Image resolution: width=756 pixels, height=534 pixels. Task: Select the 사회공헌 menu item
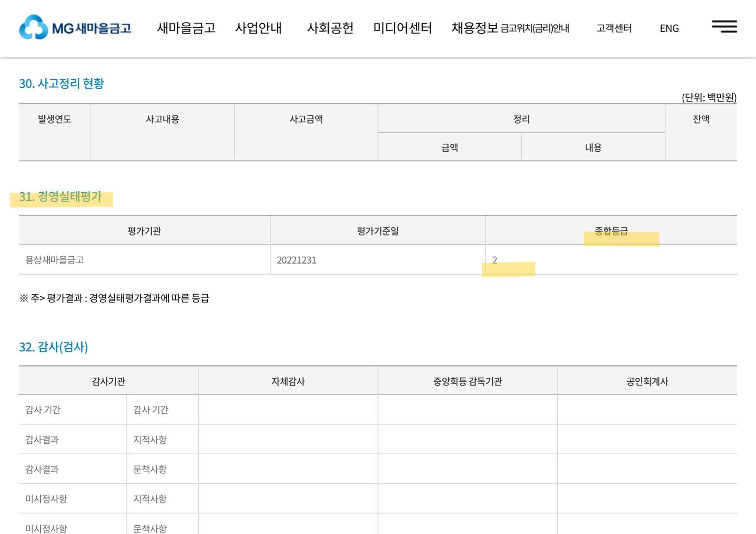tap(330, 29)
